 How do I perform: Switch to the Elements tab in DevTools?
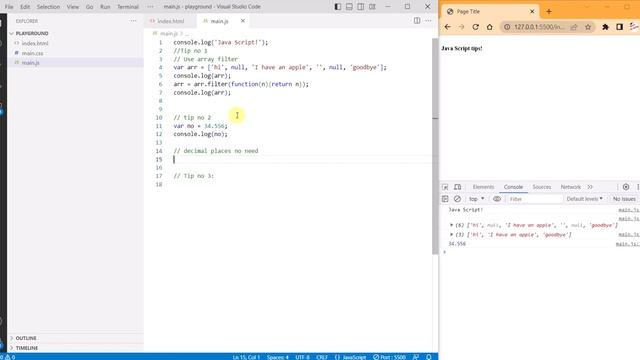pos(483,187)
